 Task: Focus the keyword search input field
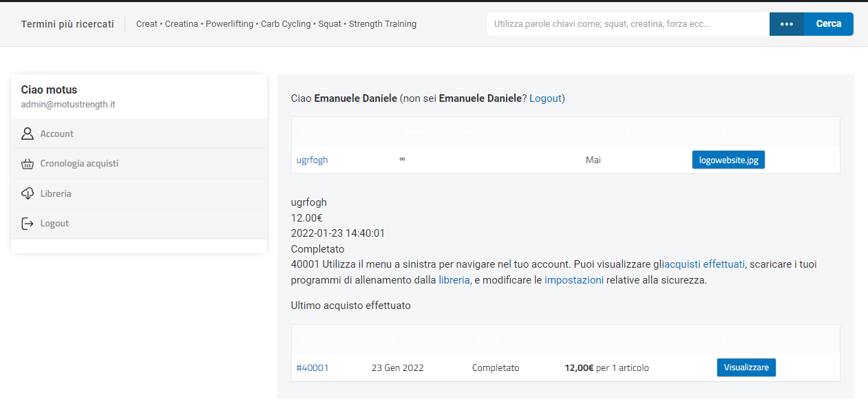pos(628,24)
